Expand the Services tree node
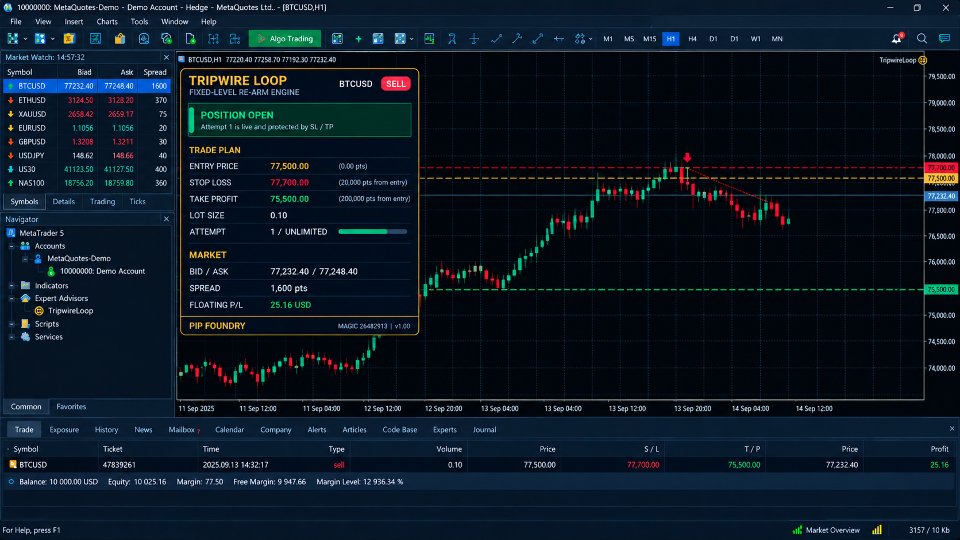The height and width of the screenshot is (540, 960). (x=12, y=337)
